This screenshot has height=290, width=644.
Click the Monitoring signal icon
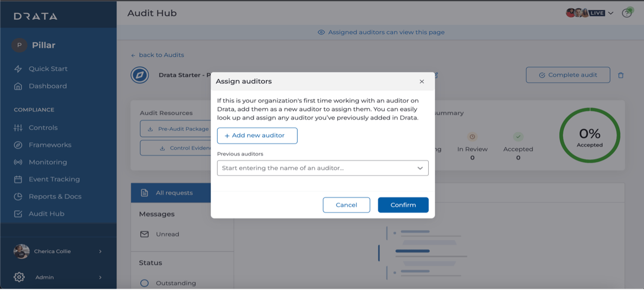click(18, 163)
